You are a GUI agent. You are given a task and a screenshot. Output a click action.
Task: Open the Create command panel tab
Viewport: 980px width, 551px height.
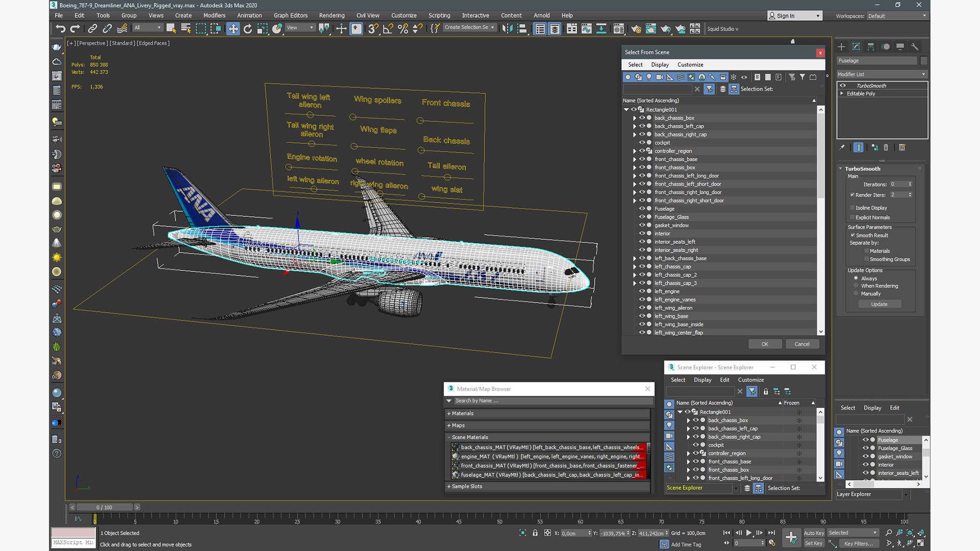842,46
